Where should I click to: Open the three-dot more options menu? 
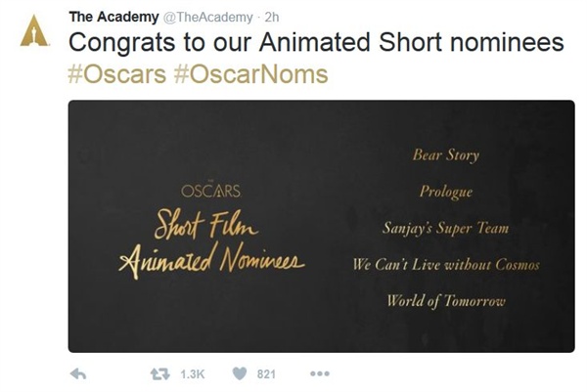[x=320, y=373]
